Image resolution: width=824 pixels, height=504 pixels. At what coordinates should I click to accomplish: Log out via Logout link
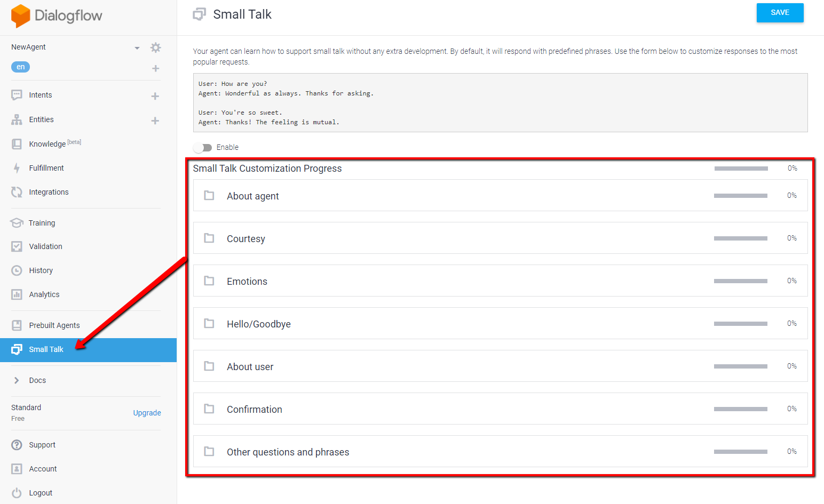[x=41, y=493]
